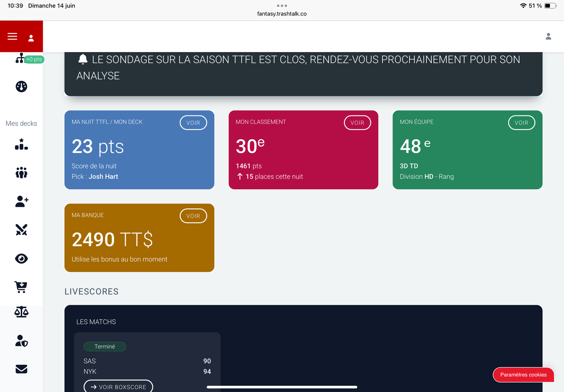Tap the battery indicator icon
The height and width of the screenshot is (392, 564).
pyautogui.click(x=550, y=6)
